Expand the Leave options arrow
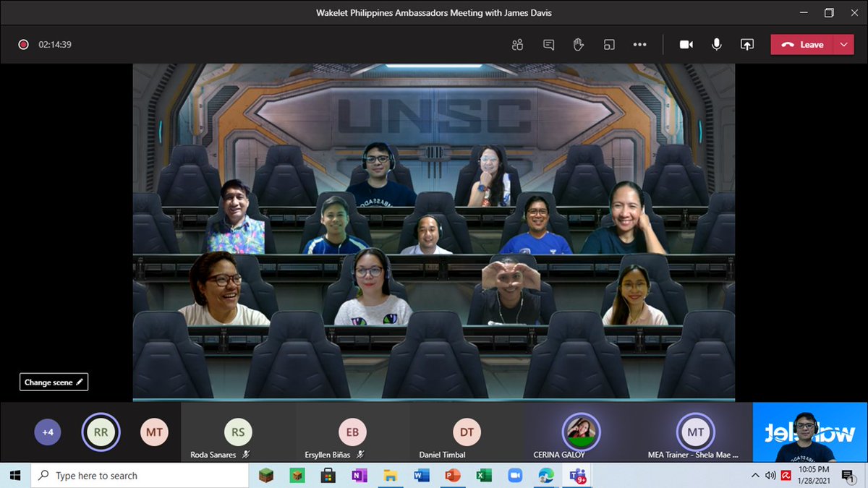Viewport: 868px width, 488px height. point(844,45)
